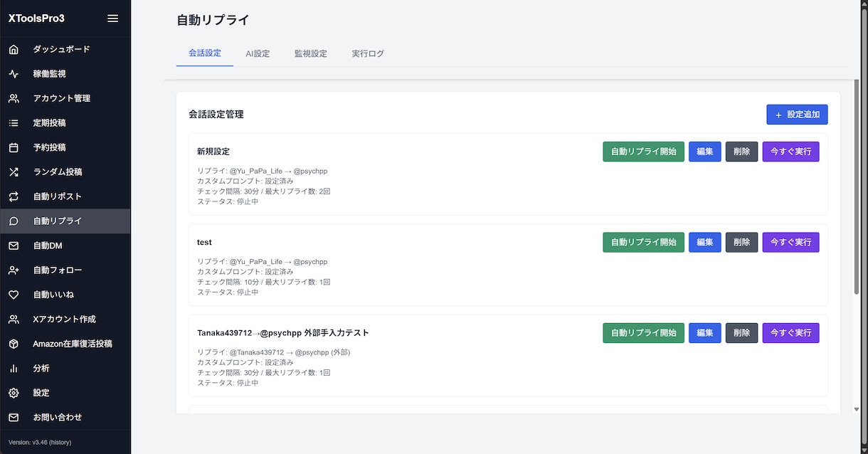
Task: Open the ダッシュボード menu item
Action: point(65,49)
